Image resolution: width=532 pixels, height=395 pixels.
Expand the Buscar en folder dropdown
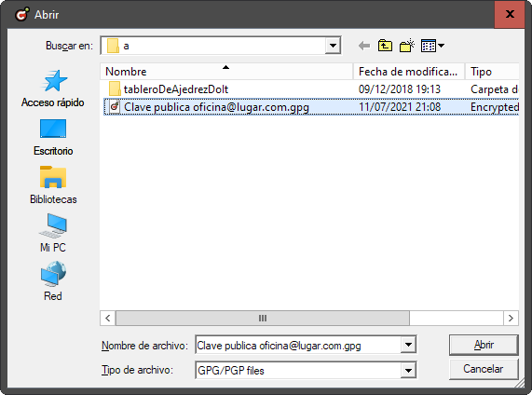[334, 46]
